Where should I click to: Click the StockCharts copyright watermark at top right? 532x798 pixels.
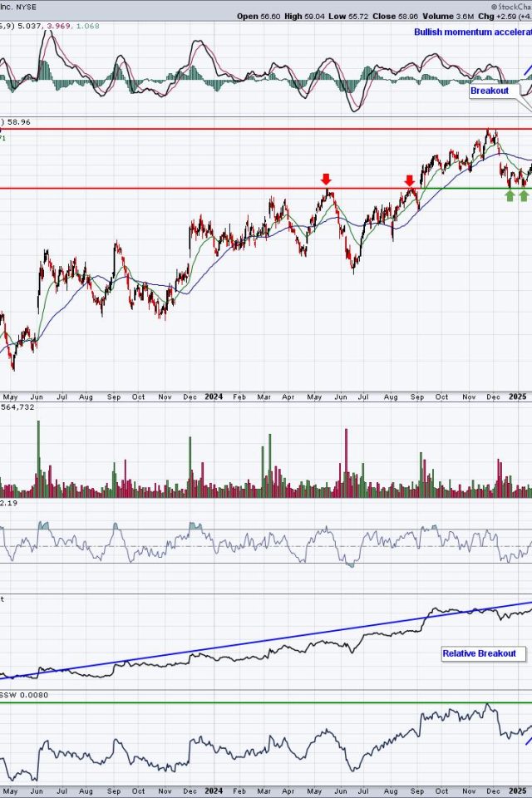[x=507, y=5]
